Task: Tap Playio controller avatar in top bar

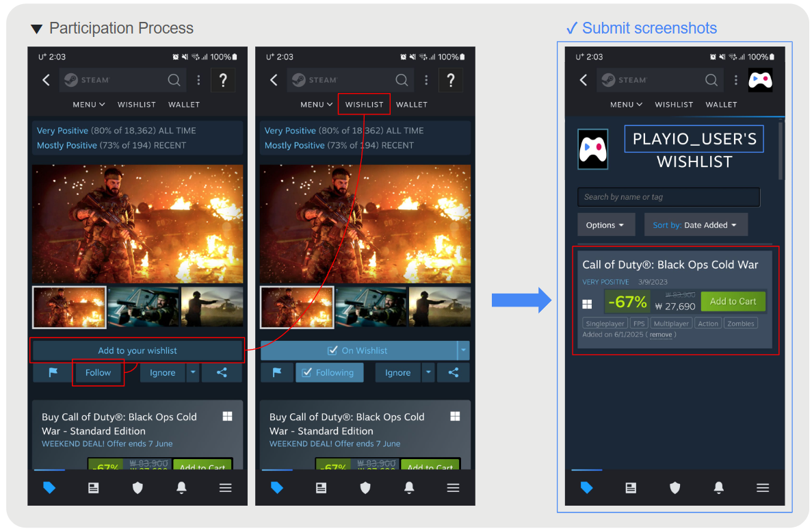Action: (x=761, y=80)
